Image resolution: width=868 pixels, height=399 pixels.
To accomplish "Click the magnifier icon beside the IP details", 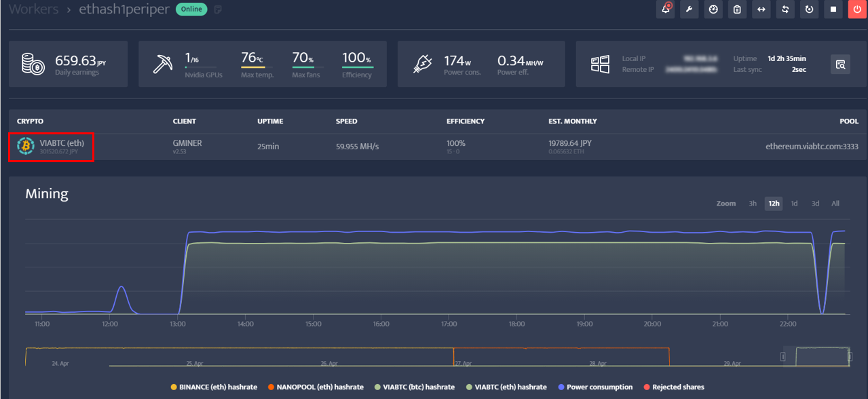I will coord(840,64).
